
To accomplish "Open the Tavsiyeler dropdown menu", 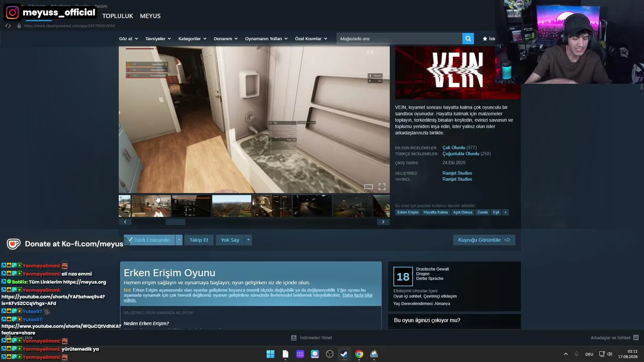I will (158, 39).
